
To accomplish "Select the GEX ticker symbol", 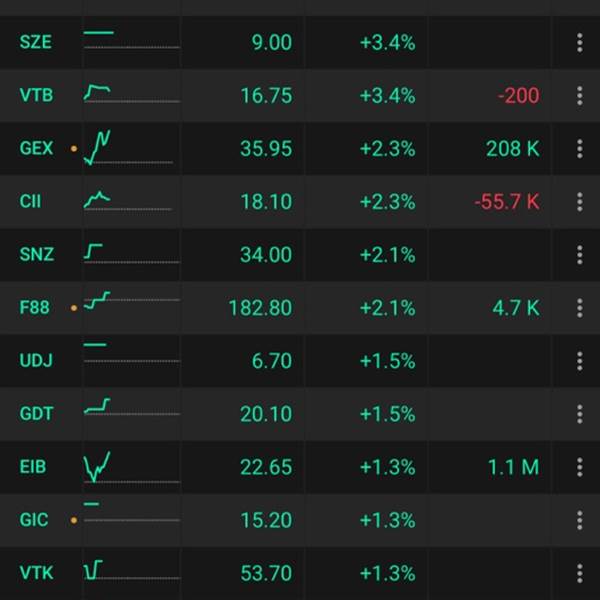I will click(37, 149).
